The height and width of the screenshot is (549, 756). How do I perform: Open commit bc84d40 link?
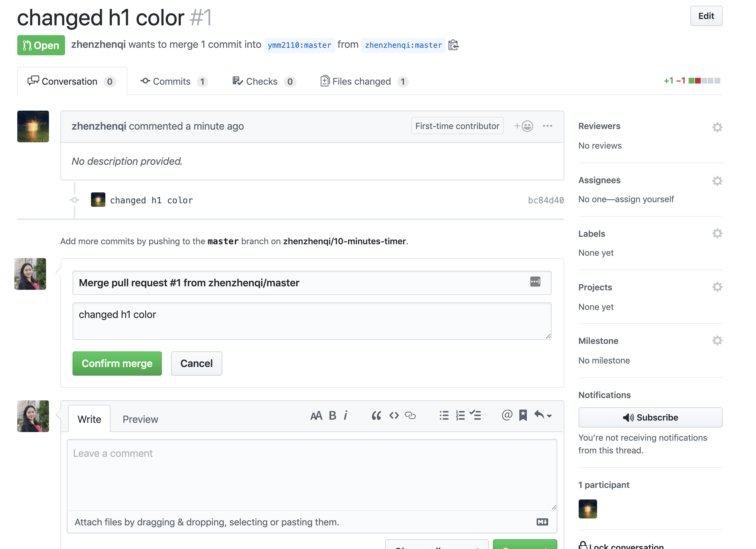(x=546, y=200)
